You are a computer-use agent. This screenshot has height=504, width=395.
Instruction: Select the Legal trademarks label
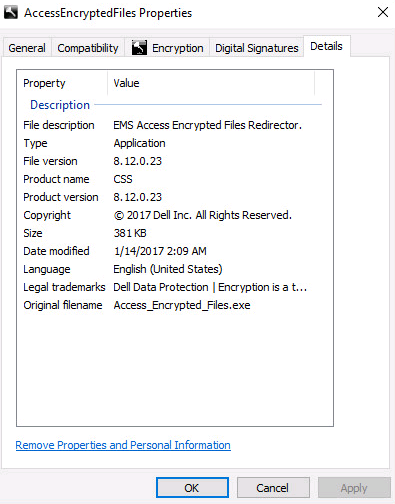click(x=64, y=287)
